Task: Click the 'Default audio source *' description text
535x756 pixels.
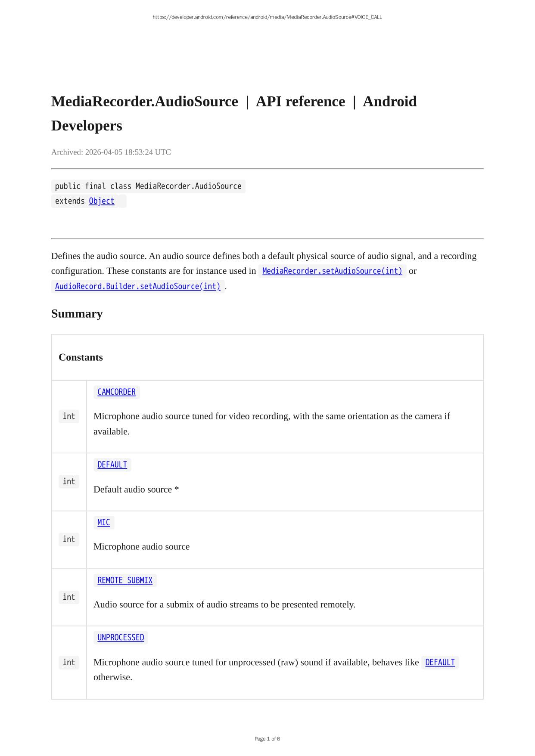Action: [136, 490]
